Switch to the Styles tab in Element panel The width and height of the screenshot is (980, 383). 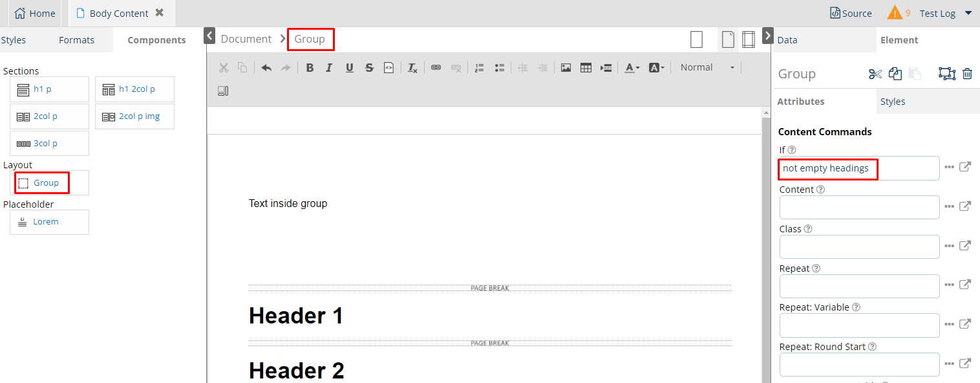pos(893,102)
